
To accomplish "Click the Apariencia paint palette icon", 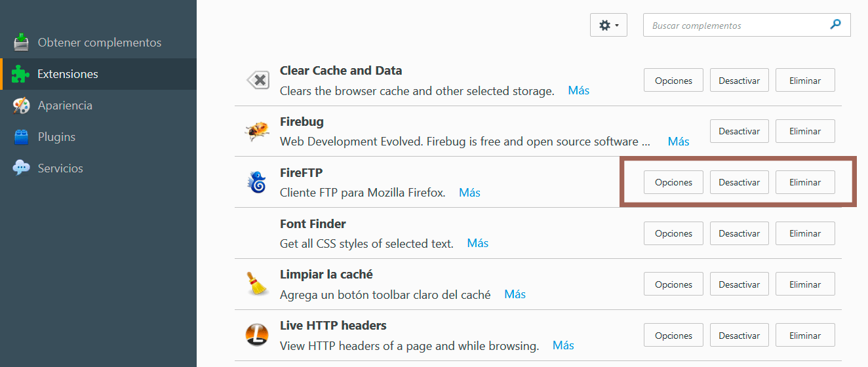I will 21,106.
